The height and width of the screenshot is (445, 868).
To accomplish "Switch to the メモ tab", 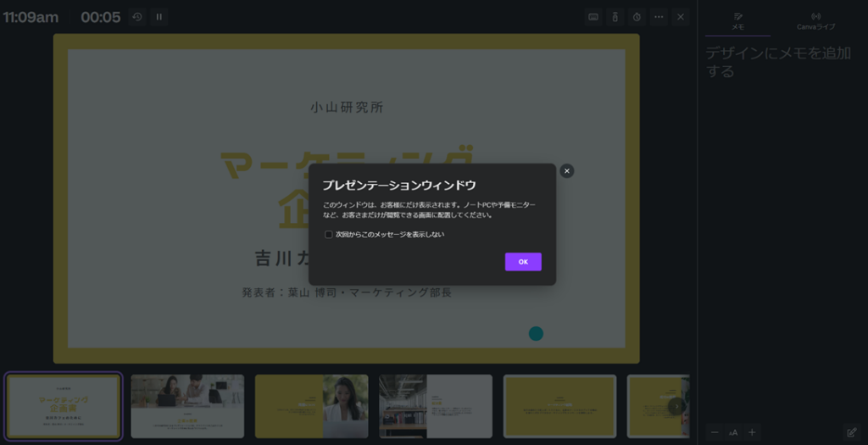I will 737,21.
